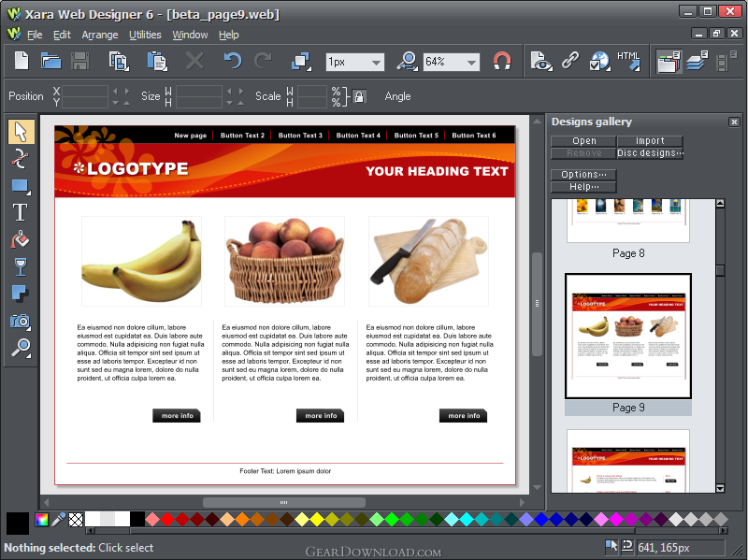Paste from clipboard using the Paste icon
Image resolution: width=748 pixels, height=560 pixels.
[157, 62]
